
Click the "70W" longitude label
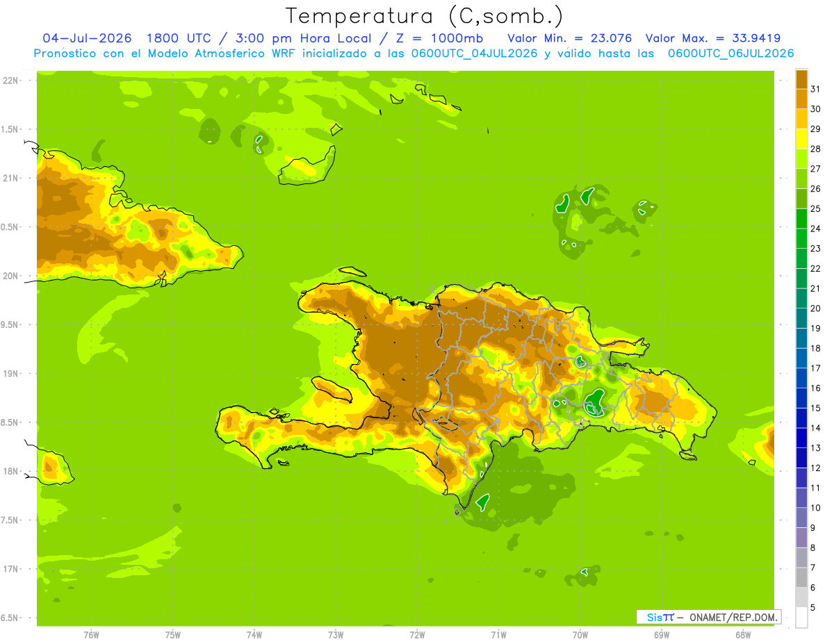(580, 635)
